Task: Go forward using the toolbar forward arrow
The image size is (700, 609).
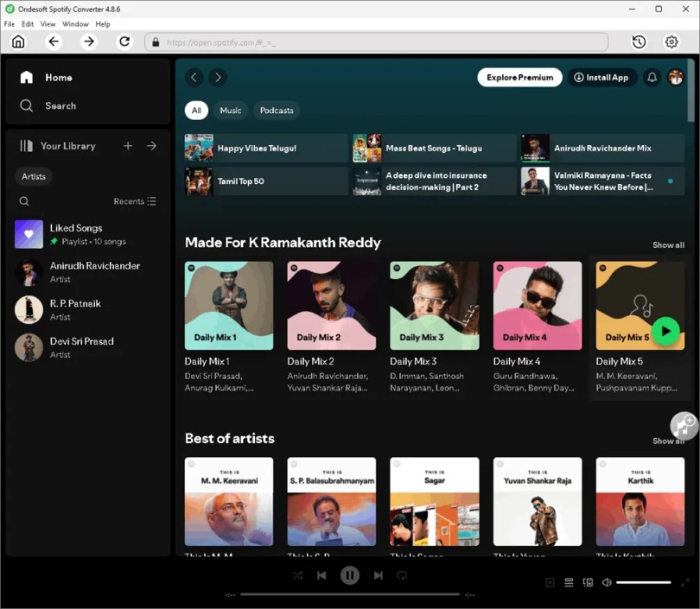Action: pyautogui.click(x=89, y=41)
